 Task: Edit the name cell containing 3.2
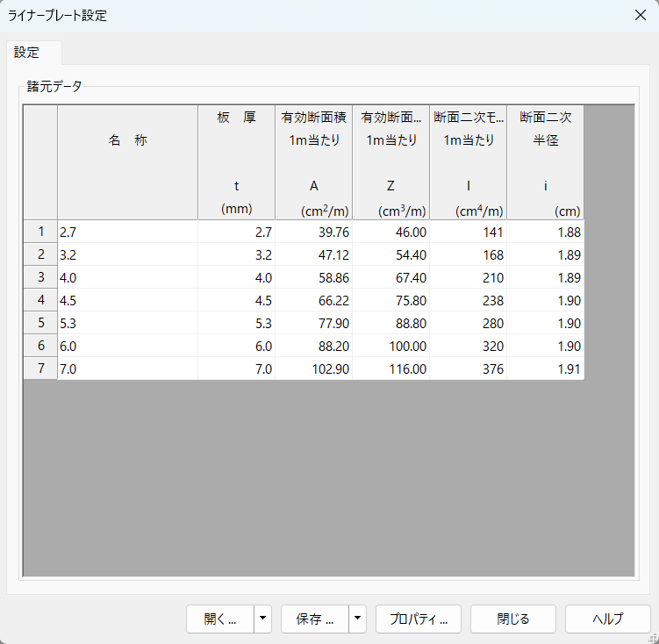click(x=127, y=254)
